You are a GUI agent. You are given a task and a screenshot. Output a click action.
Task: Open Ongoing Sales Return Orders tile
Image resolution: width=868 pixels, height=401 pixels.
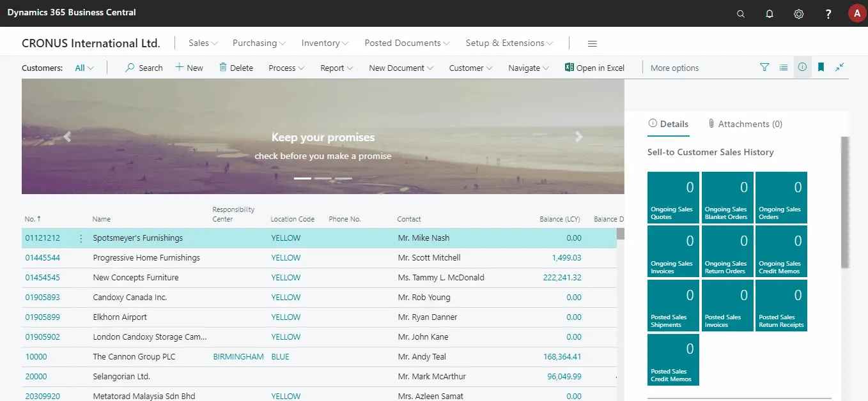click(x=727, y=251)
